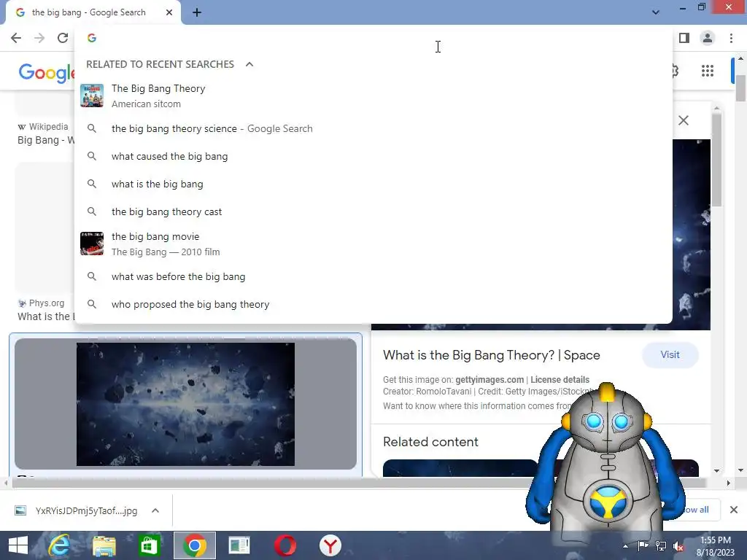
Task: Choose 'the big bang theory science' suggestion
Action: [x=373, y=128]
